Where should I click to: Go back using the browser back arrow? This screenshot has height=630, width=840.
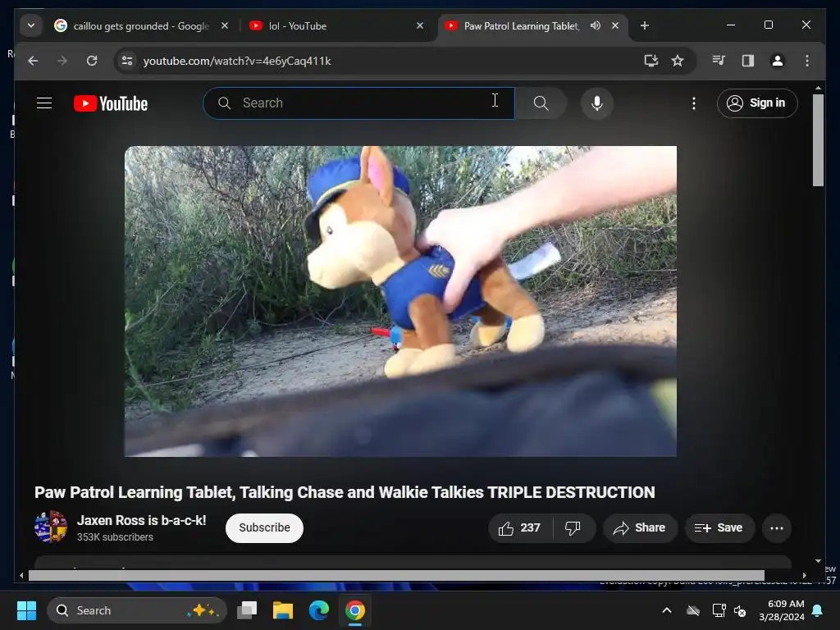33,61
